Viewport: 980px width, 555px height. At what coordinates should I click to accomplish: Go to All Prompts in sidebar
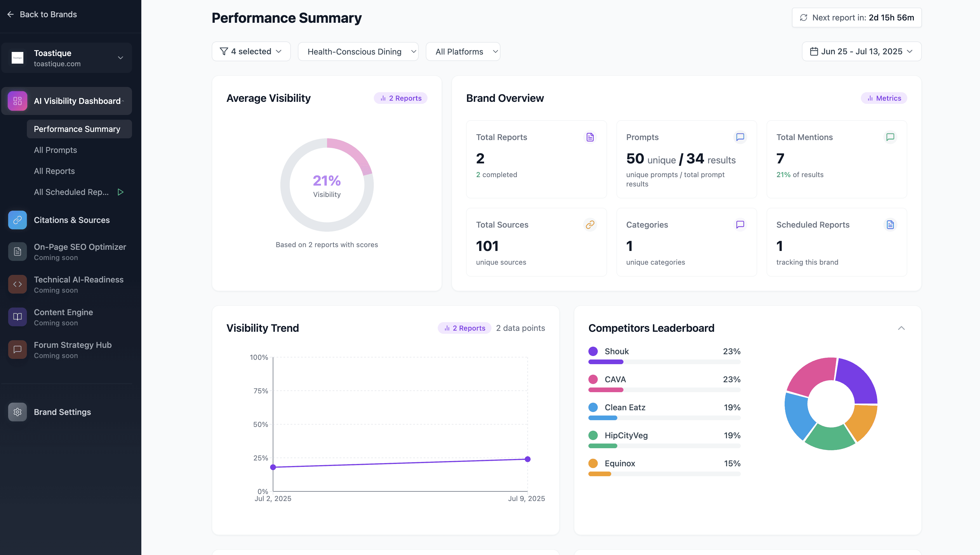pos(55,150)
